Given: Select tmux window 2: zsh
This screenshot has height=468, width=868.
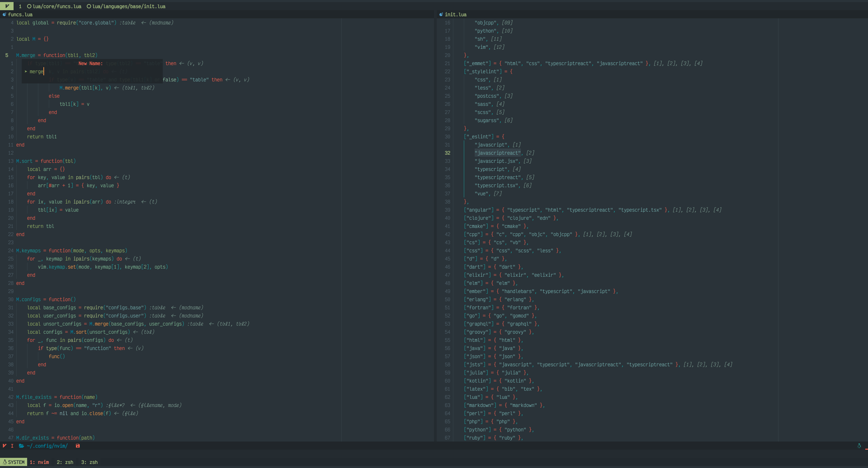Looking at the screenshot, I should (65, 462).
